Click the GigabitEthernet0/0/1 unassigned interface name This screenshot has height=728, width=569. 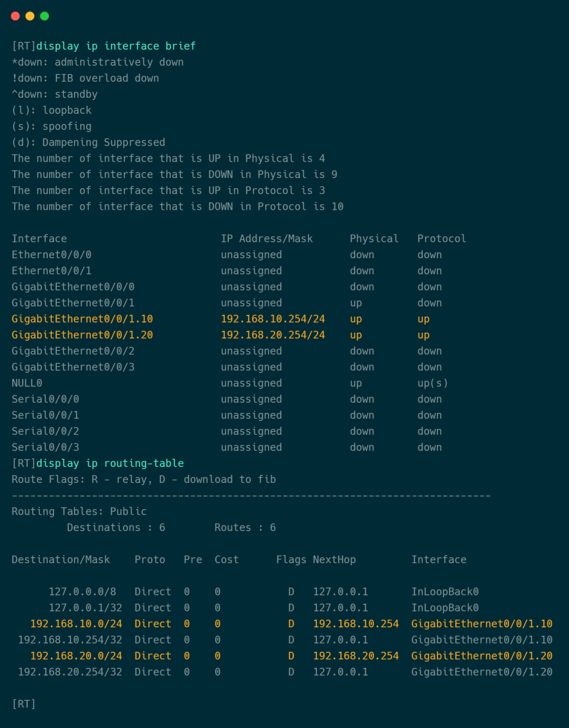click(73, 303)
